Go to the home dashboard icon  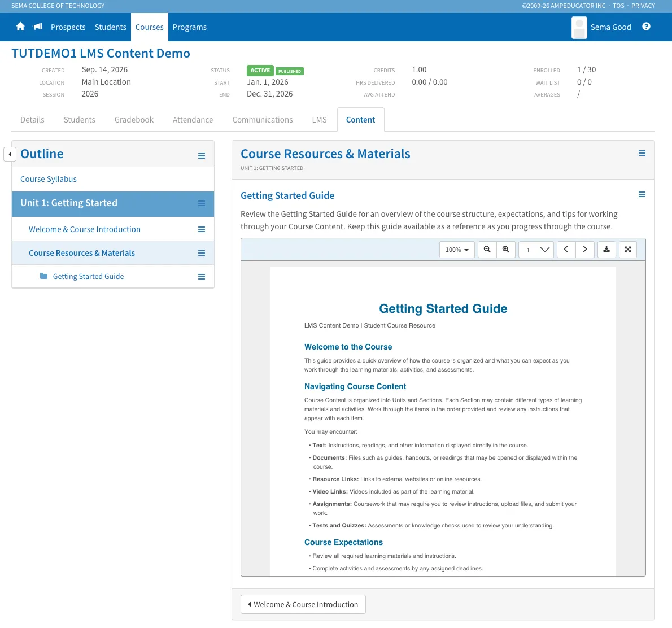click(x=20, y=27)
